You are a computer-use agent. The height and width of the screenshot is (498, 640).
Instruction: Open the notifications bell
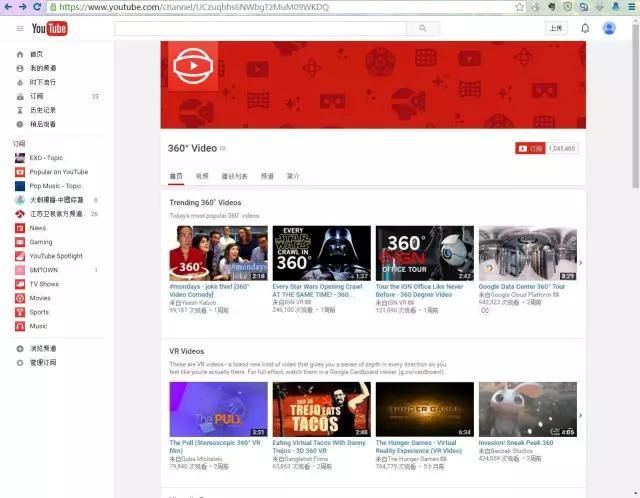[x=585, y=28]
